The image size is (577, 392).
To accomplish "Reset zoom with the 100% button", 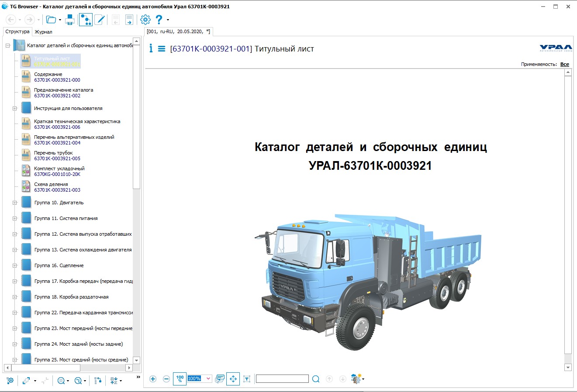I will (180, 379).
